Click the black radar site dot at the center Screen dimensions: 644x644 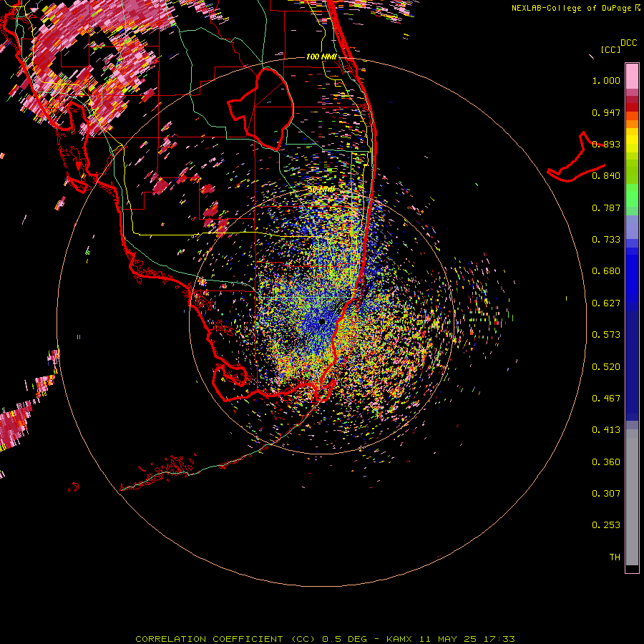click(321, 321)
